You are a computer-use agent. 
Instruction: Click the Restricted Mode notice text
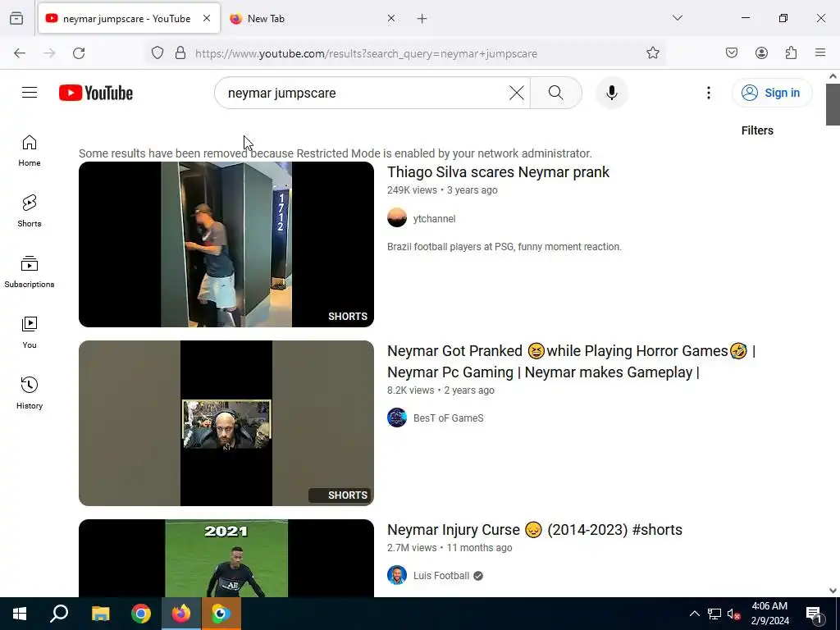click(x=336, y=153)
